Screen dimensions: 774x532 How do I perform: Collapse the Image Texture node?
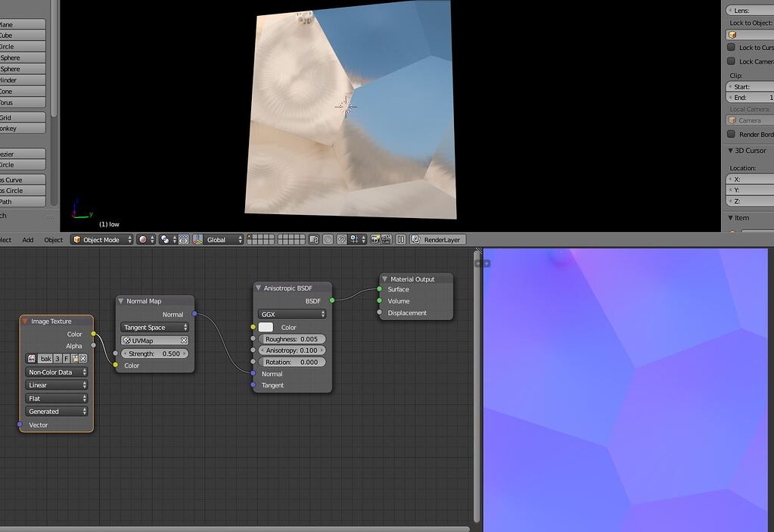point(25,322)
